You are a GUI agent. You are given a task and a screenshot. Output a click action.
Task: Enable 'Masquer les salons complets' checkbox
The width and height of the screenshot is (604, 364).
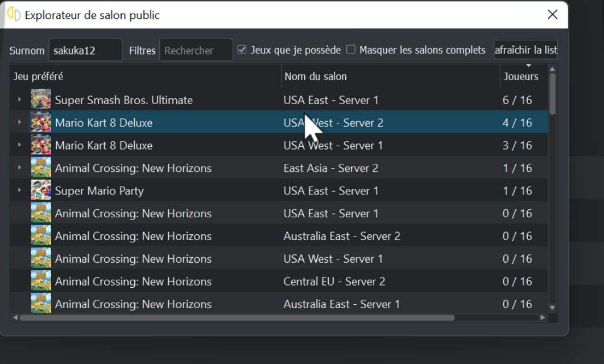[x=351, y=50]
